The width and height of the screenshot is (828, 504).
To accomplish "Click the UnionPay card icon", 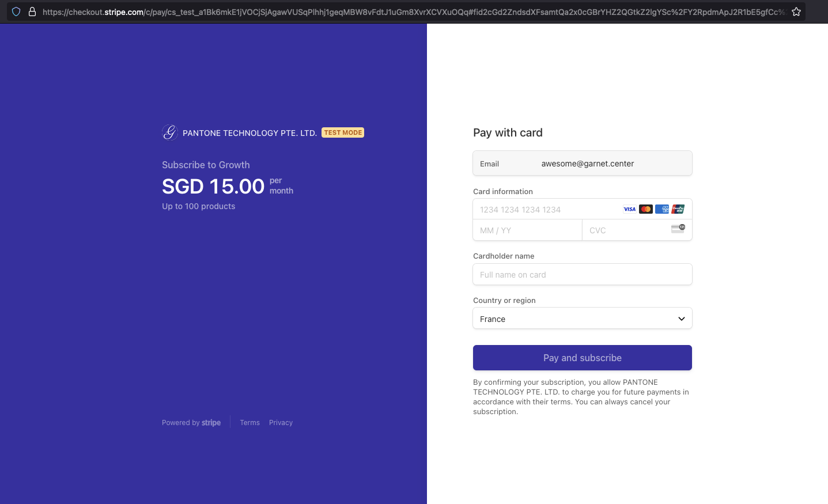I will [x=678, y=209].
